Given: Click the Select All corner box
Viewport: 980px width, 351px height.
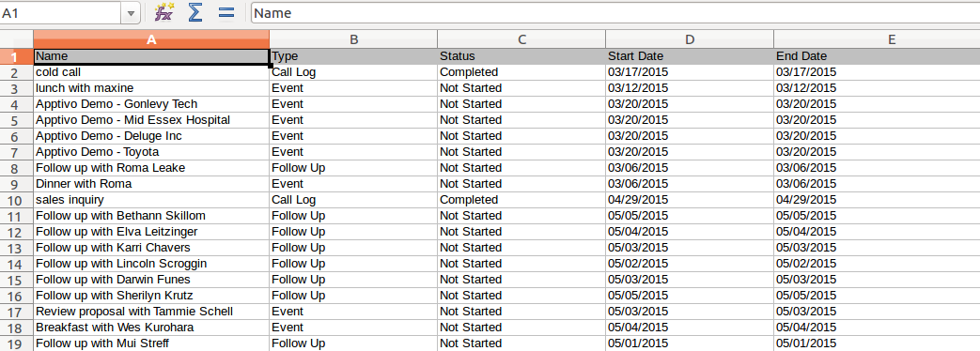Looking at the screenshot, I should pyautogui.click(x=16, y=39).
